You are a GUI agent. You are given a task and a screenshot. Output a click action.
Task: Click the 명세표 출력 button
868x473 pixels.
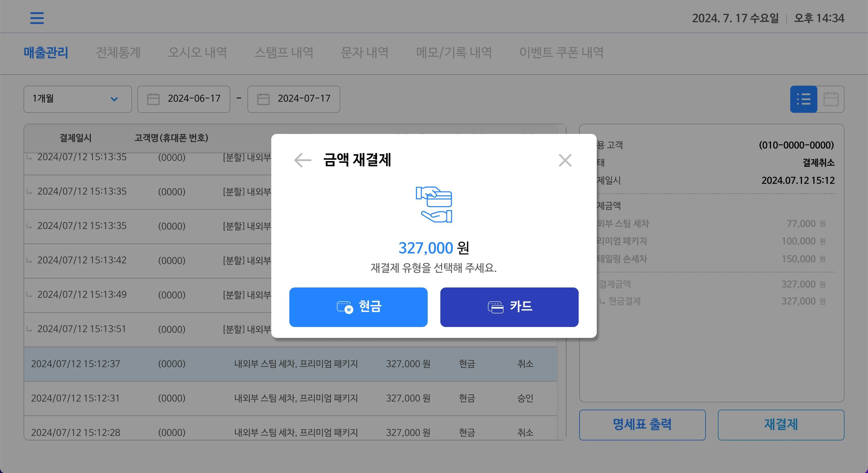[x=642, y=425]
